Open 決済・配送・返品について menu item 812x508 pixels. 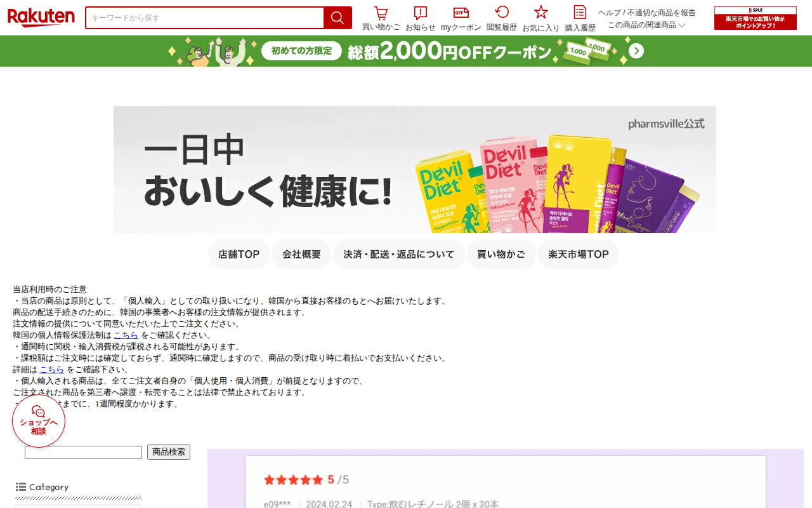(399, 254)
